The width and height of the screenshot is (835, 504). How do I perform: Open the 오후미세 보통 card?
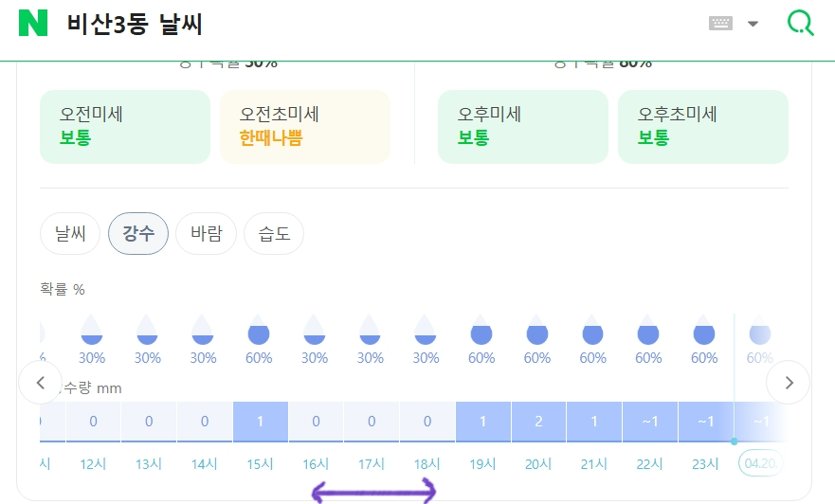coord(523,127)
